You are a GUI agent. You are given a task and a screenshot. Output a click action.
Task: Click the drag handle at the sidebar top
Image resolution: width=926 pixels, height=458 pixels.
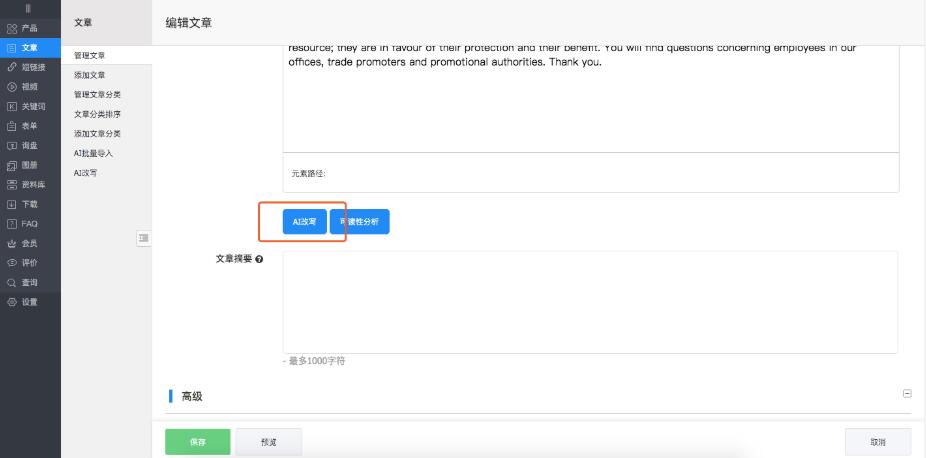(30, 9)
